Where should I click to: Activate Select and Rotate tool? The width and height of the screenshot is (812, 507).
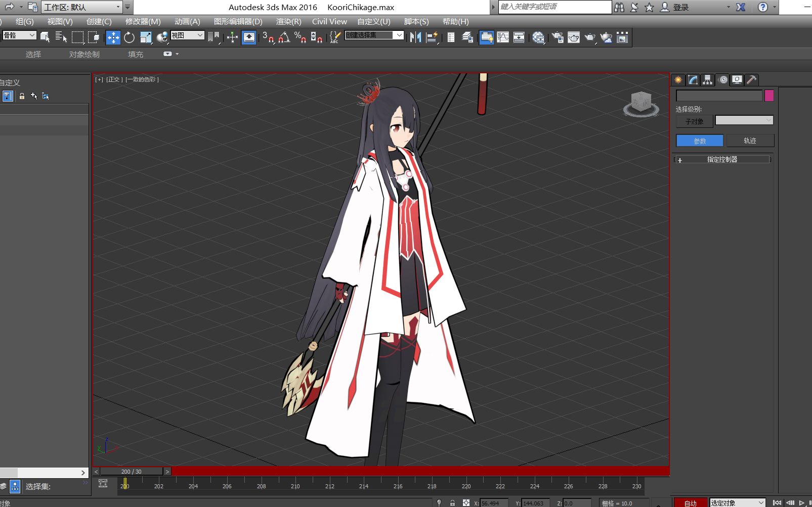tap(130, 37)
